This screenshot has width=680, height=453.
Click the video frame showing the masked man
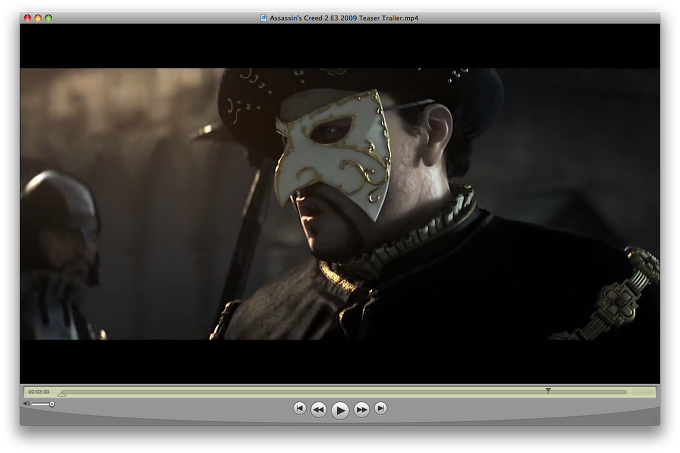(340, 204)
